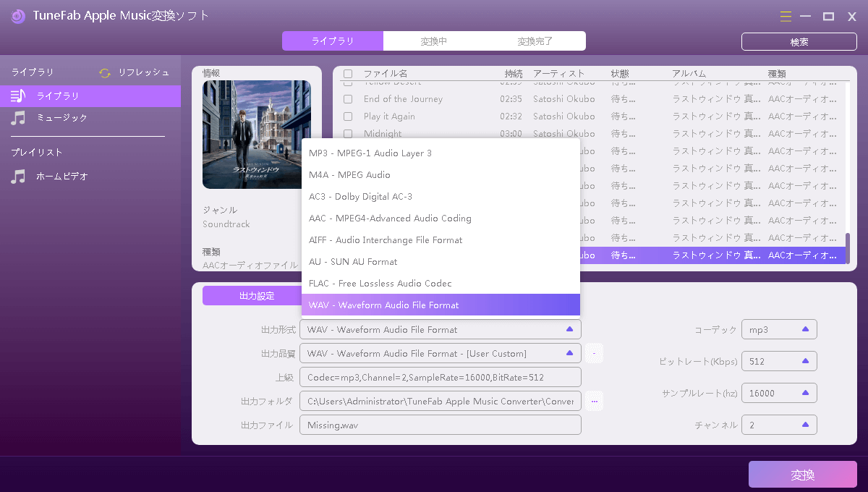
Task: Choose WAV - Waveform Audio File Format option
Action: (441, 305)
